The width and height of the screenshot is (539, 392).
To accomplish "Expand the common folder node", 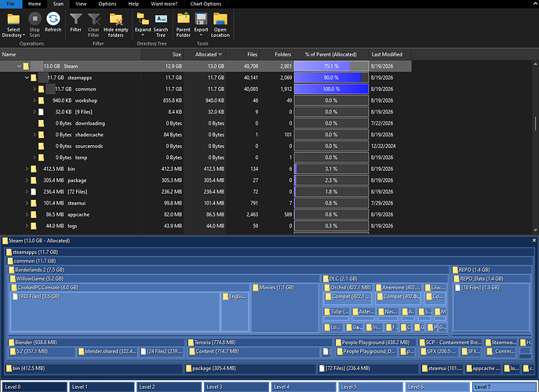I will tap(35, 89).
